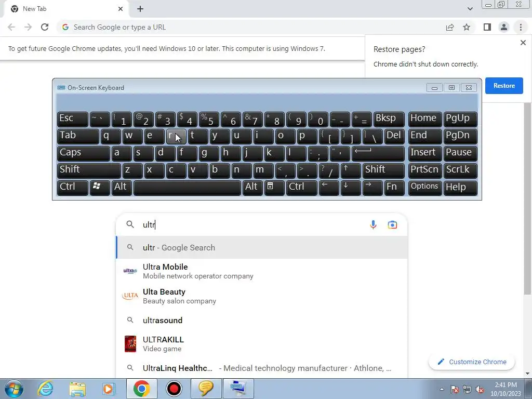Show hidden tray icons arrow

(x=442, y=389)
